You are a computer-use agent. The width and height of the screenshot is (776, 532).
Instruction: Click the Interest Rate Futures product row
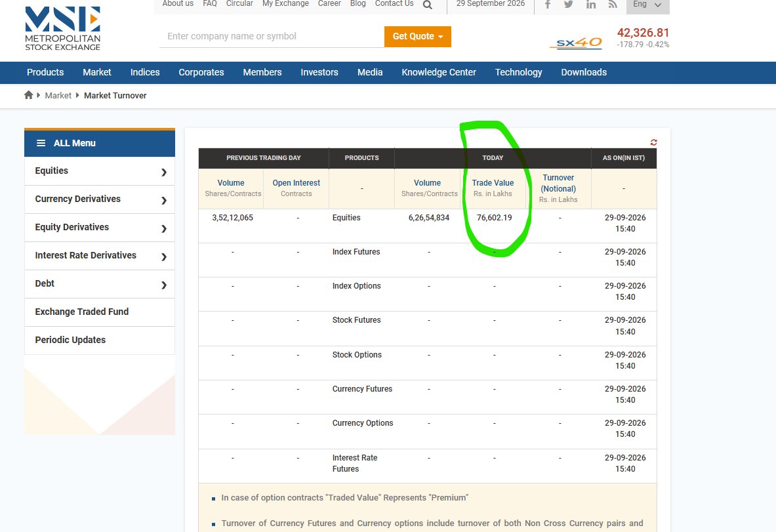pyautogui.click(x=428, y=466)
